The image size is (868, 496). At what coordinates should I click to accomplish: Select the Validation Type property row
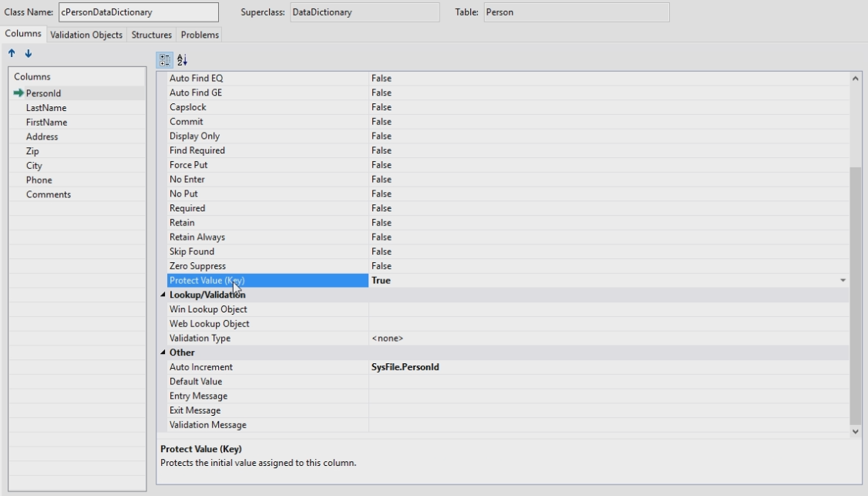pyautogui.click(x=200, y=339)
